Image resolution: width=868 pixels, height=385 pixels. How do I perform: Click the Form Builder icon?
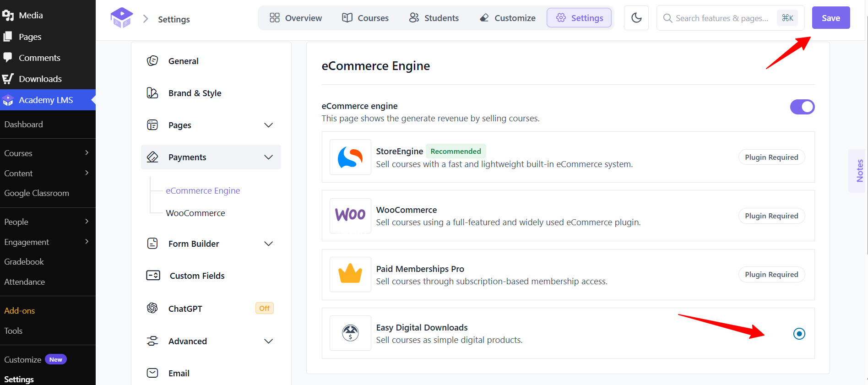point(152,244)
